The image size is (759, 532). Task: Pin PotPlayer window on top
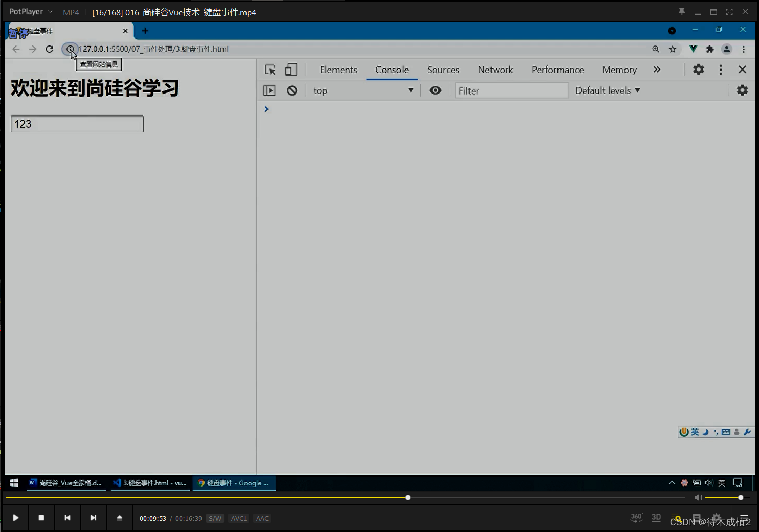(682, 12)
